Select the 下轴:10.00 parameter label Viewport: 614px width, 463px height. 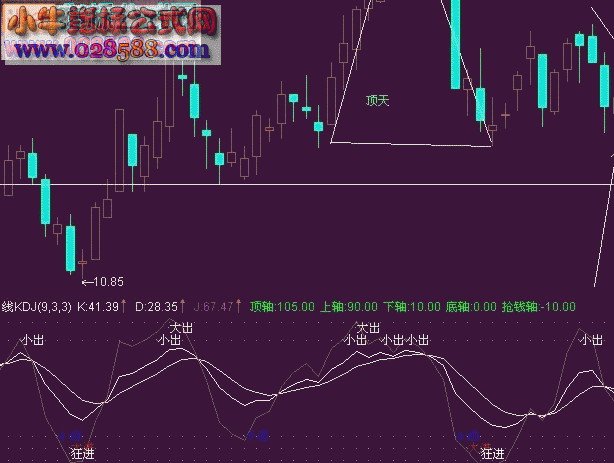[411, 306]
